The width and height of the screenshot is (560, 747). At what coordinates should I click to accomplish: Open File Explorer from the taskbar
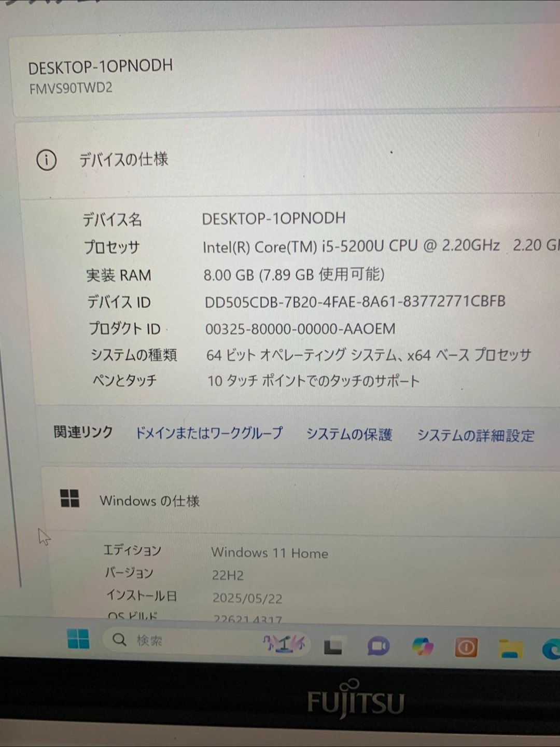(510, 648)
